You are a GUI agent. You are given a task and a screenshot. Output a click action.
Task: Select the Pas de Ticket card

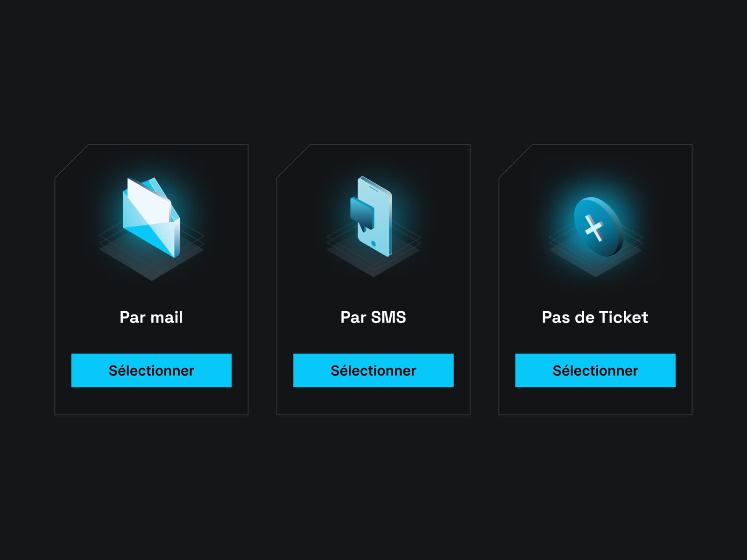click(595, 280)
